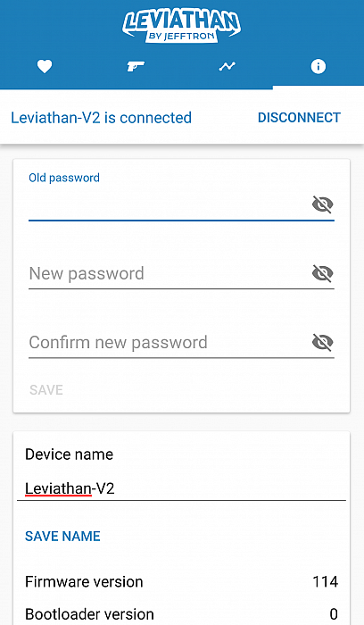Click into the New password field
This screenshot has height=625, width=364.
(170, 274)
